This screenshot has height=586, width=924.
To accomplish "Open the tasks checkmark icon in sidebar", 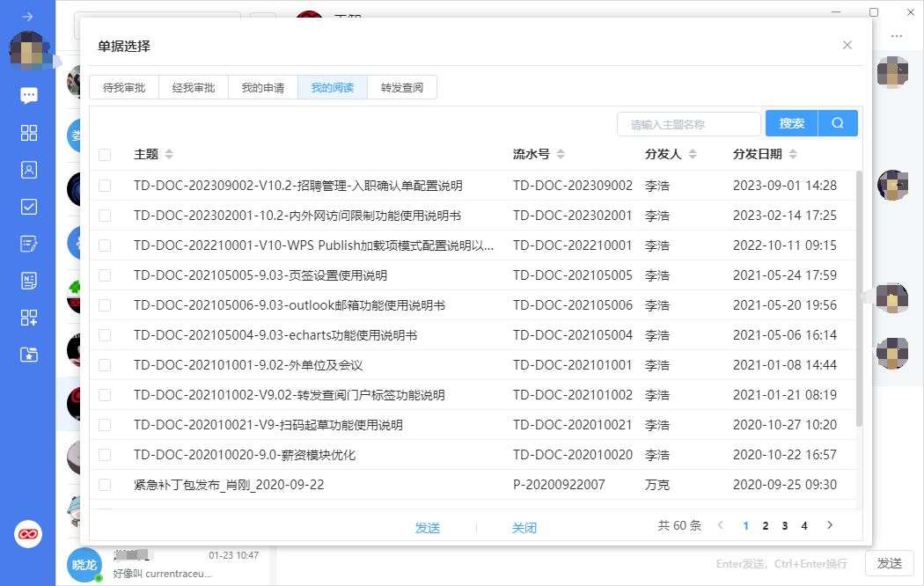I will (29, 207).
